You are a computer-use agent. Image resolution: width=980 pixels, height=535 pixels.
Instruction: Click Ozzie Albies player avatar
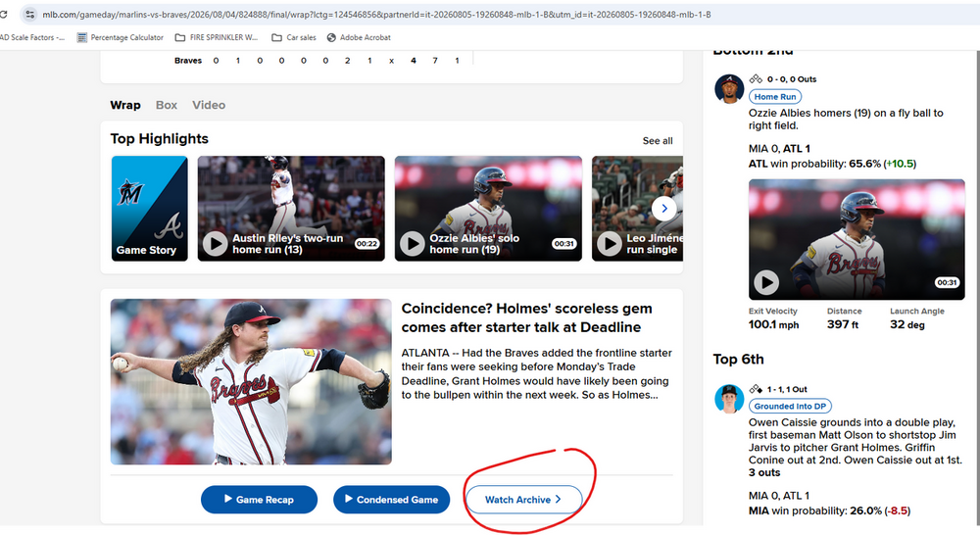(729, 88)
